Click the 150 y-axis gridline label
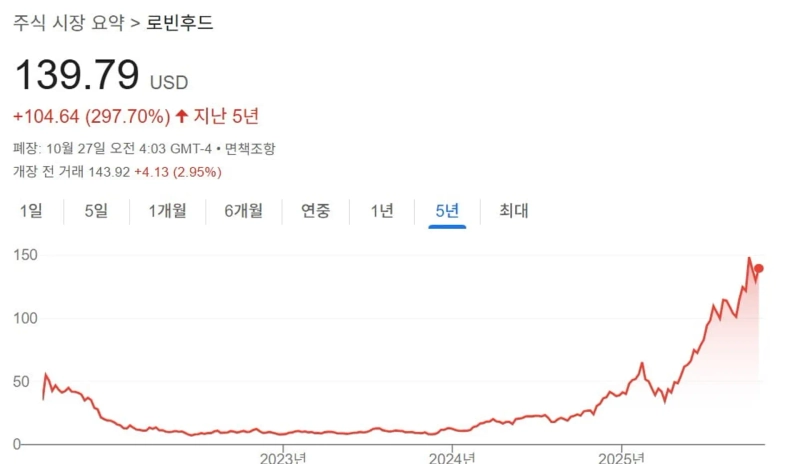Viewport: 800px width, 464px height. (26, 256)
